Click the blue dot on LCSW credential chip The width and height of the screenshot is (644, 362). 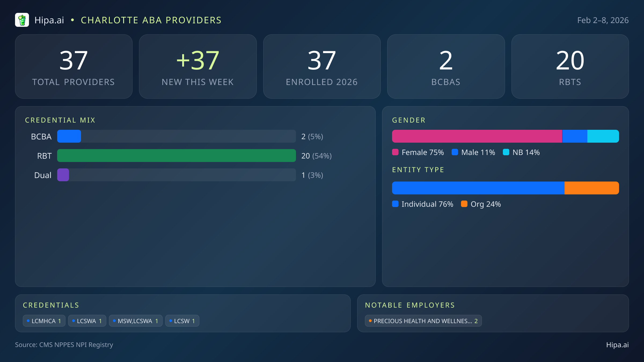click(x=171, y=321)
